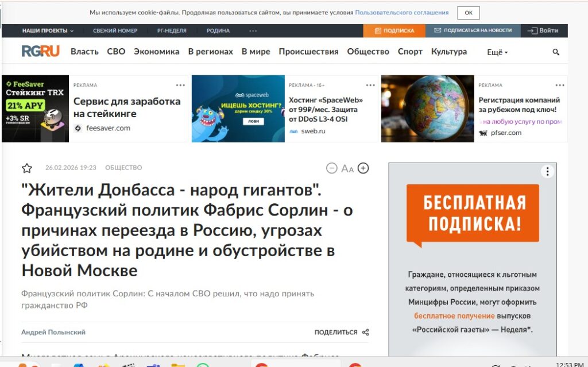
Task: Open the top bar ellipsis menu
Action: tap(253, 30)
